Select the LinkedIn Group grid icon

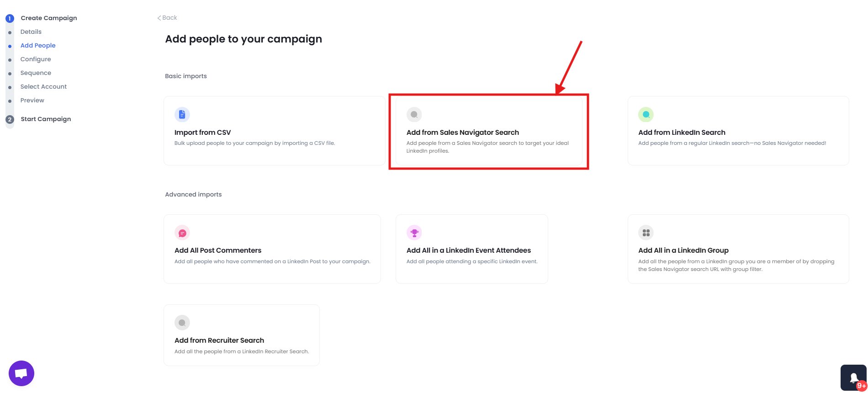click(646, 232)
